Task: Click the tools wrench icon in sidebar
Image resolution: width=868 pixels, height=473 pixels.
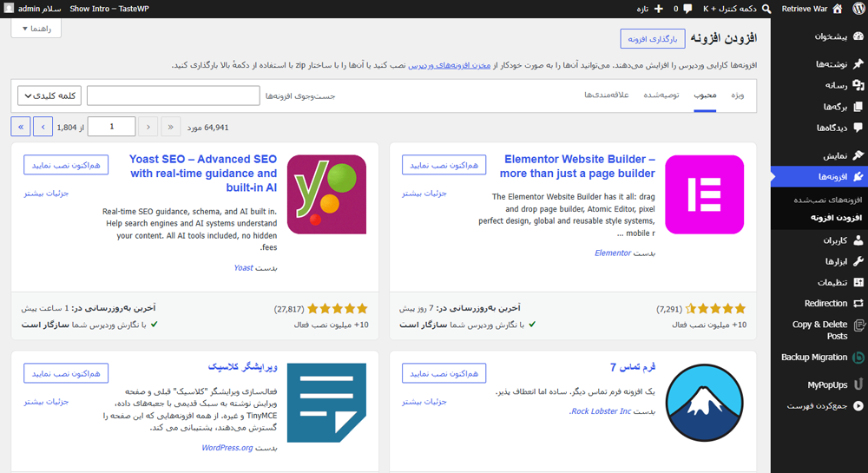Action: (858, 261)
